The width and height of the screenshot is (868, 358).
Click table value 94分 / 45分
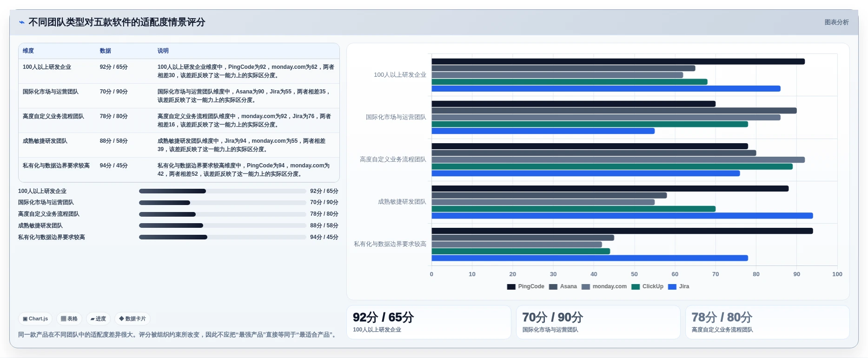point(113,166)
